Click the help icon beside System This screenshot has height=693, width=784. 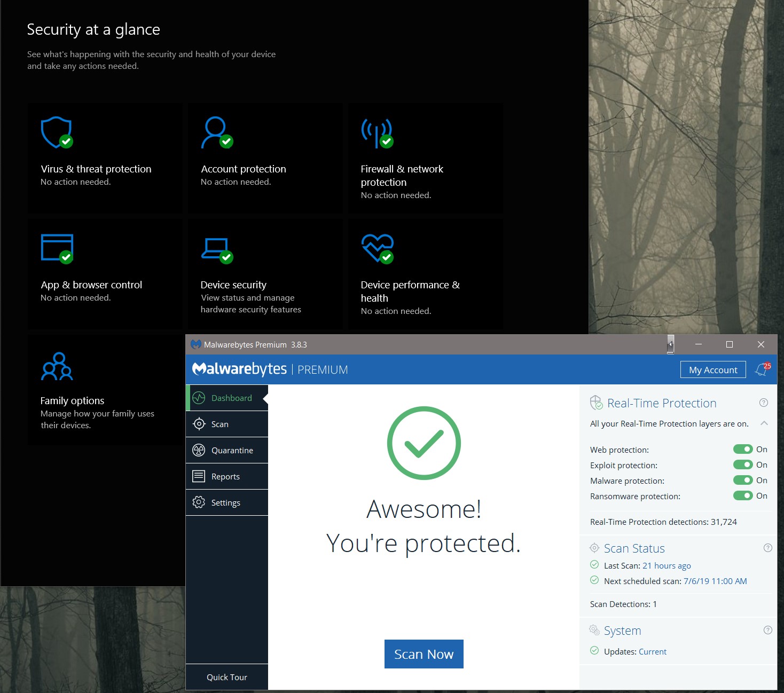(x=768, y=630)
